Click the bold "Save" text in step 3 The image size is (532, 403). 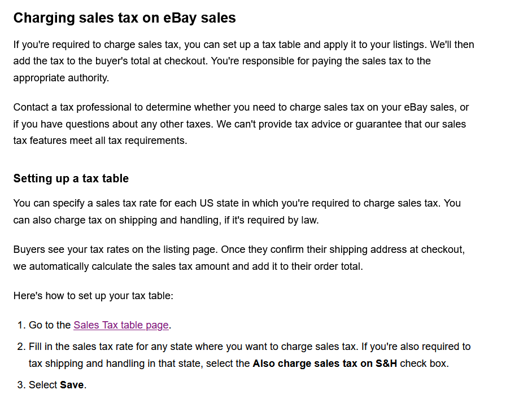click(x=72, y=385)
